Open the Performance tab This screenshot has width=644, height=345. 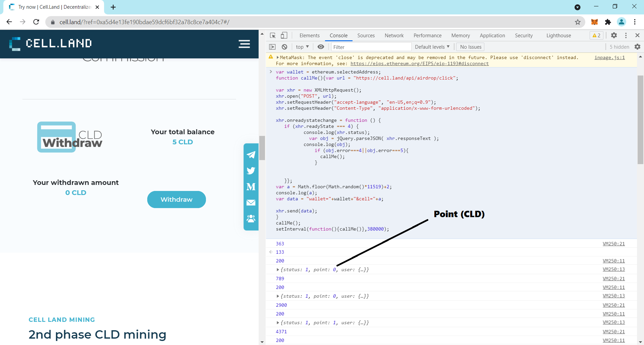coord(427,35)
